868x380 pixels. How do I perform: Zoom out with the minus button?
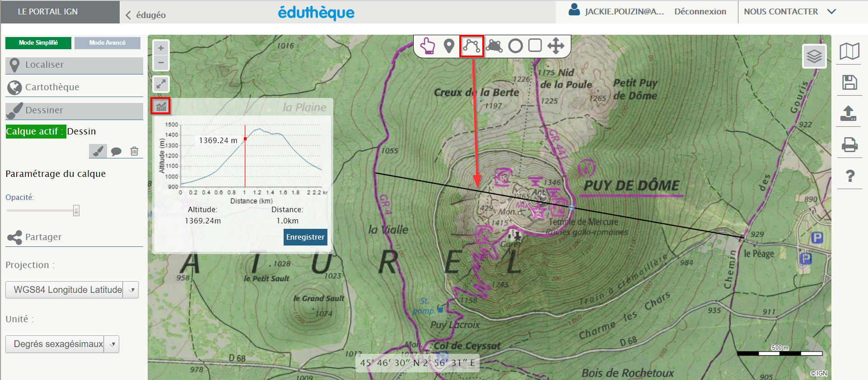point(161,63)
